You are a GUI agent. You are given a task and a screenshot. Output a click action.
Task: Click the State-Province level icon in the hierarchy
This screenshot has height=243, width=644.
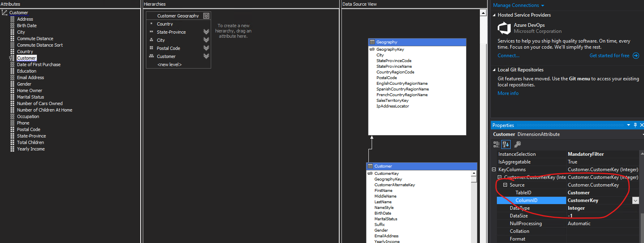coord(151,32)
